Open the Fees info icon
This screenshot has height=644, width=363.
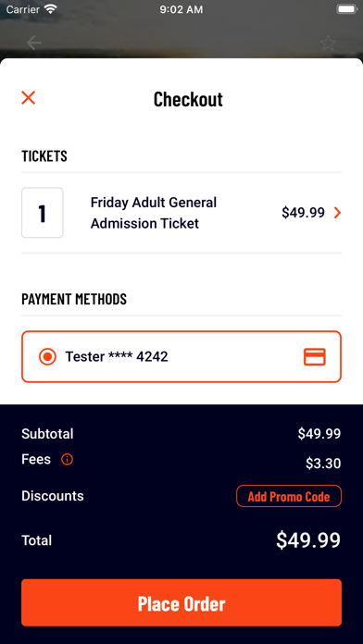click(67, 459)
